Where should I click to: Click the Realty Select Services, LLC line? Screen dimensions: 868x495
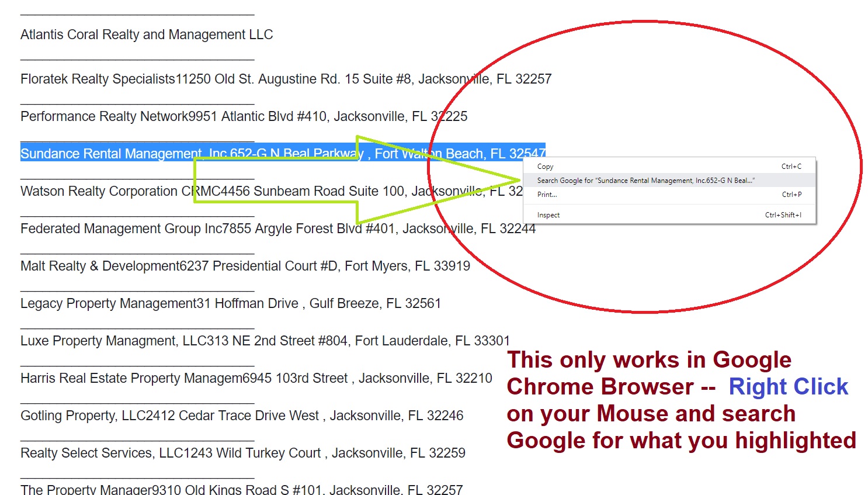243,453
